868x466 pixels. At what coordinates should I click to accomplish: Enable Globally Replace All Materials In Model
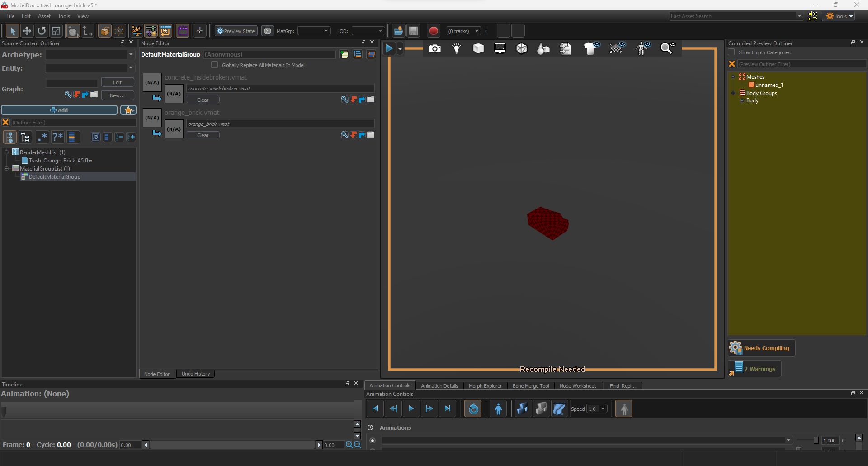(x=215, y=65)
